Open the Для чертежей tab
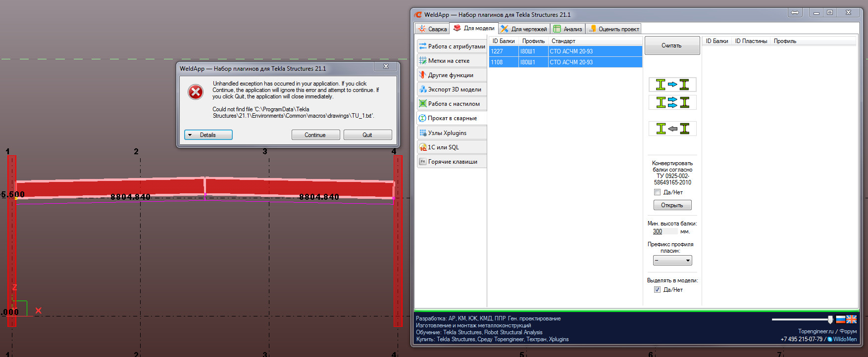The image size is (868, 357). 524,29
